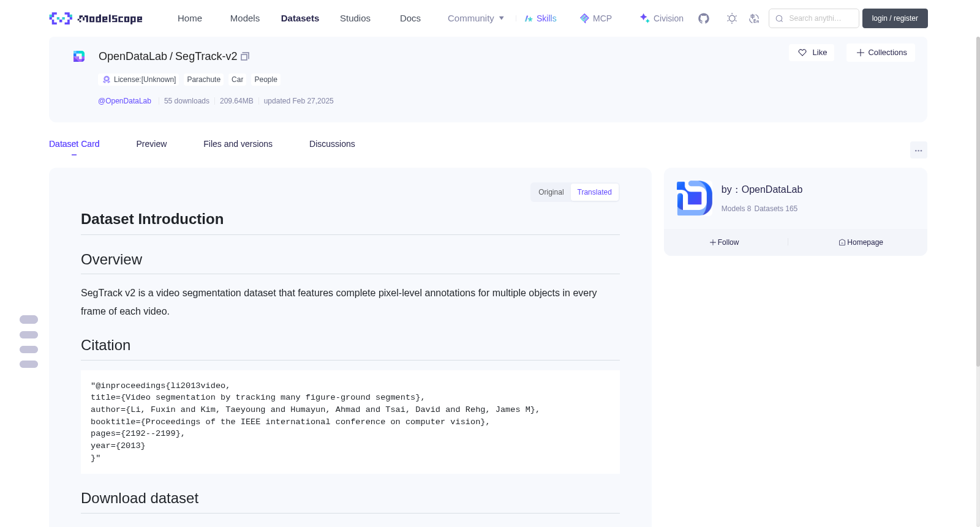Jump to fourth section via outline marker
980x527 pixels.
tap(29, 364)
